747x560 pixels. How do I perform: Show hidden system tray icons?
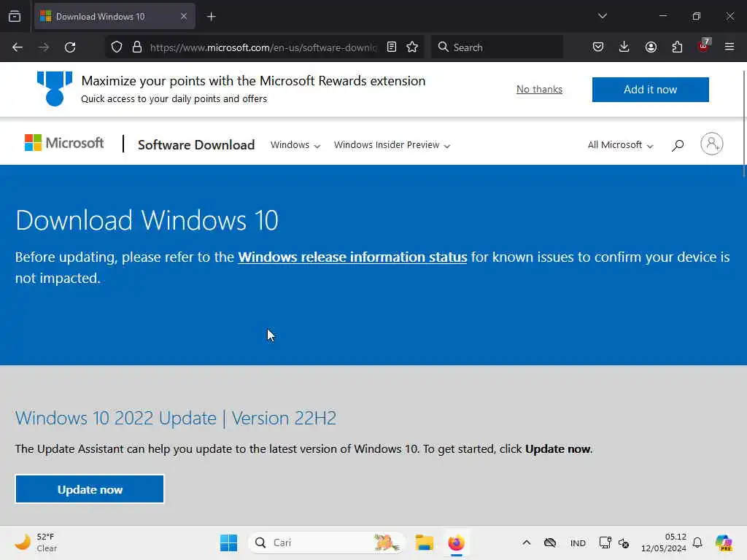coord(527,542)
